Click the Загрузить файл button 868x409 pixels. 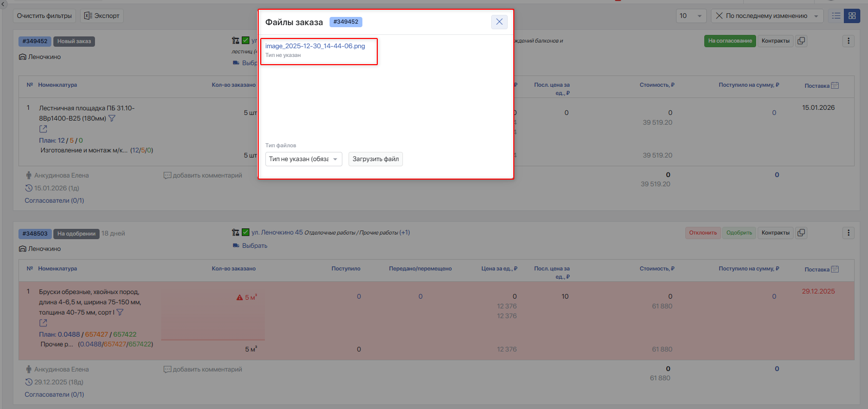click(376, 159)
